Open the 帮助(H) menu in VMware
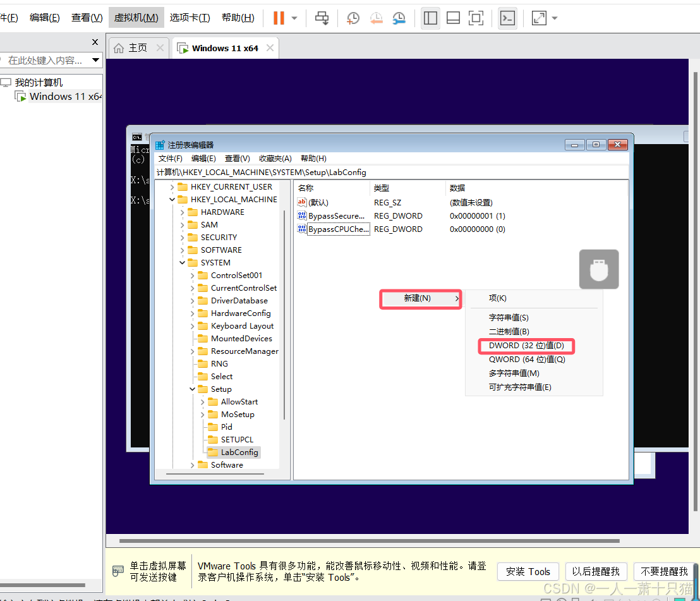This screenshot has height=601, width=700. pos(238,18)
